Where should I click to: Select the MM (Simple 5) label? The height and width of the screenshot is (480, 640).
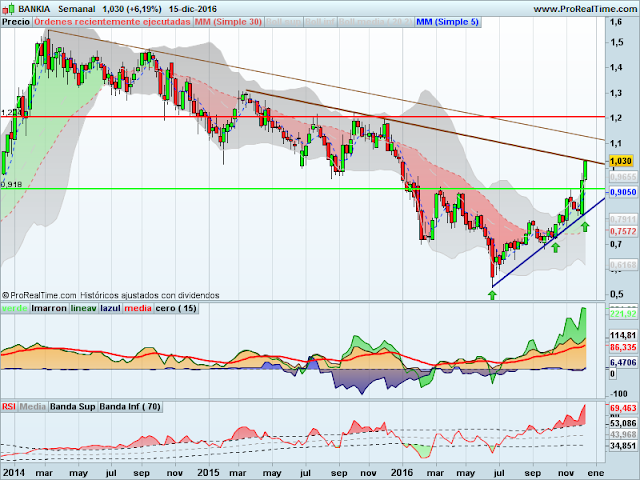(x=447, y=22)
